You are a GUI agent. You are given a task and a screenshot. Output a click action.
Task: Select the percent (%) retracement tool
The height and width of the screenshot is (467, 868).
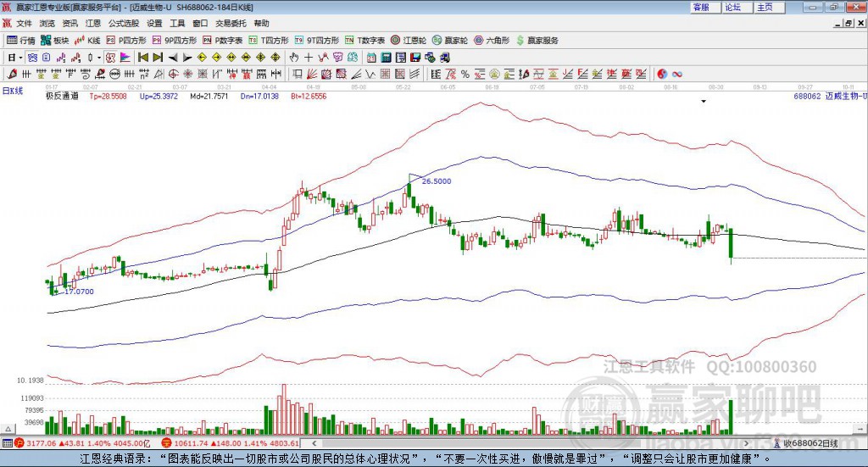(465, 74)
